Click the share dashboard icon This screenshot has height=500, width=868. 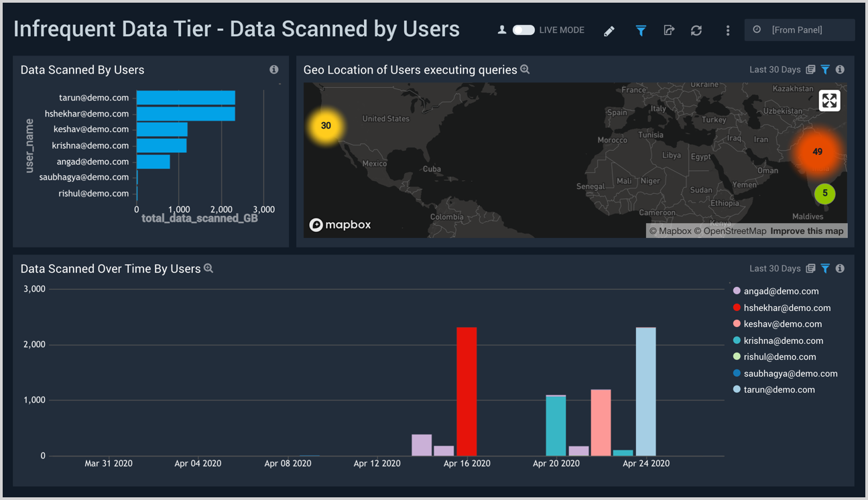coord(669,30)
